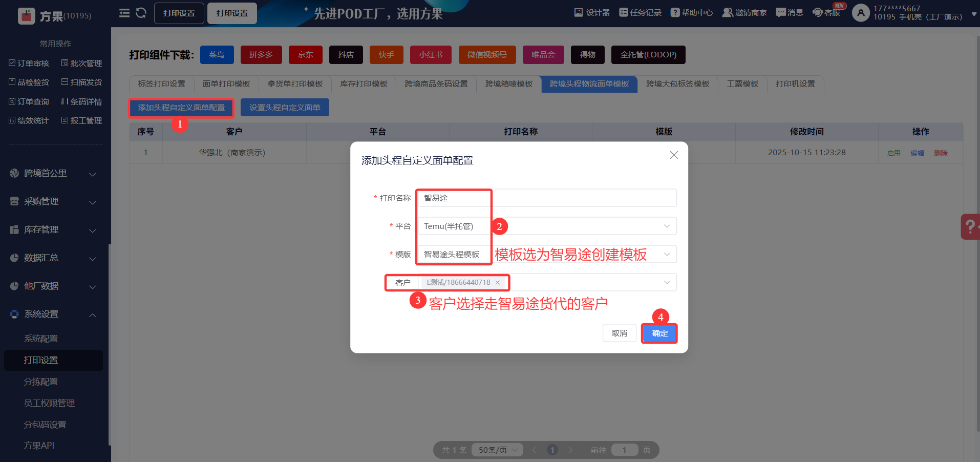The width and height of the screenshot is (980, 462).
Task: Click the user avatar icon
Action: pyautogui.click(x=861, y=13)
